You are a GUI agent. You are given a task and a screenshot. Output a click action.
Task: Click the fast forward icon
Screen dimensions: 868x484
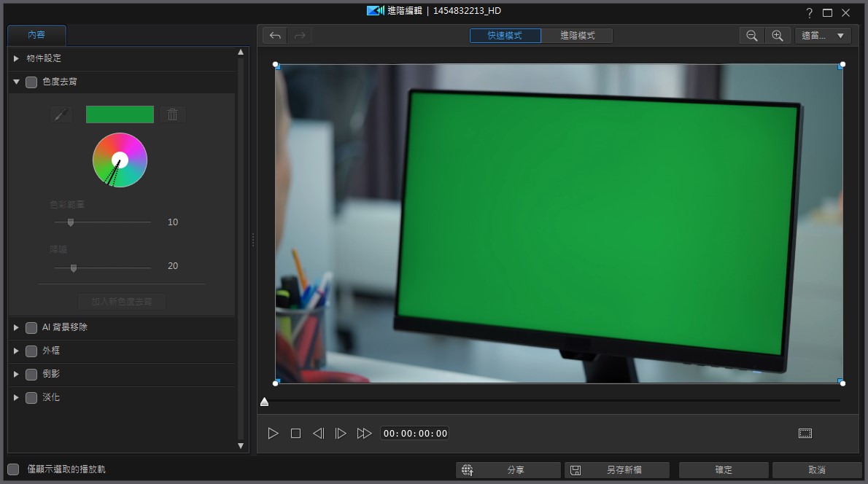(x=364, y=434)
